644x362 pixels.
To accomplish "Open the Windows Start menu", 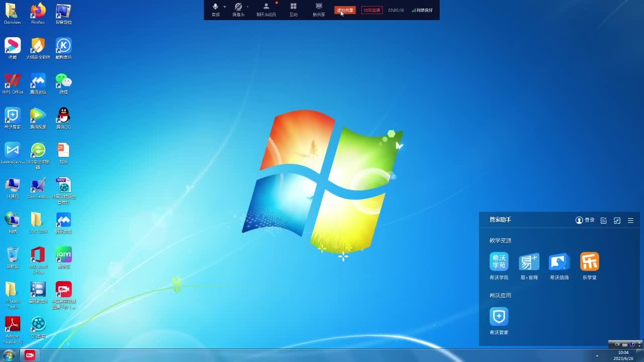I will tap(9, 355).
